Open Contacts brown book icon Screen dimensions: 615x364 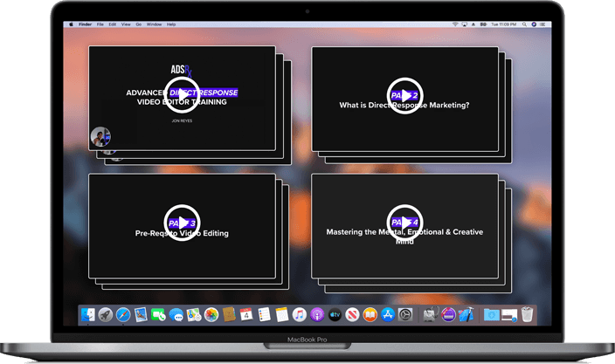point(229,314)
